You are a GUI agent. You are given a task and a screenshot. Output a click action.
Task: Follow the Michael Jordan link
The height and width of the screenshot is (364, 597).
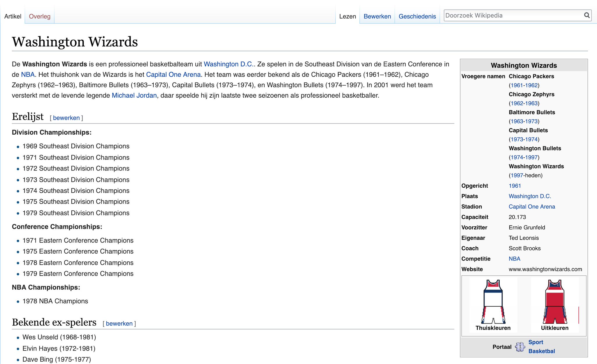click(x=134, y=95)
